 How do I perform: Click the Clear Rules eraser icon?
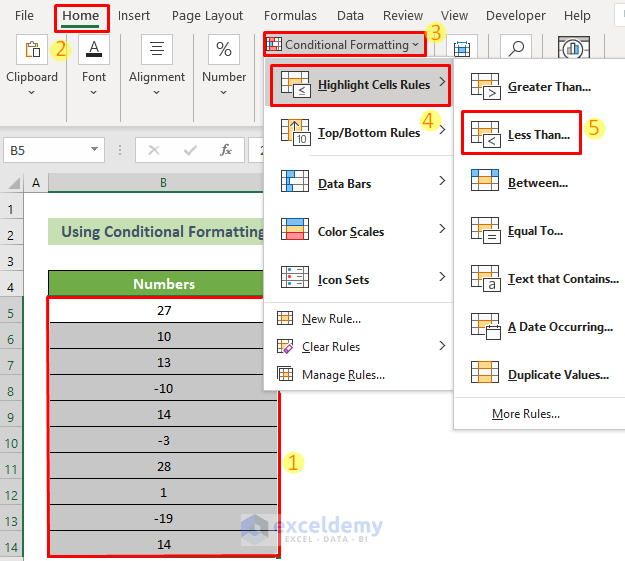tap(285, 346)
